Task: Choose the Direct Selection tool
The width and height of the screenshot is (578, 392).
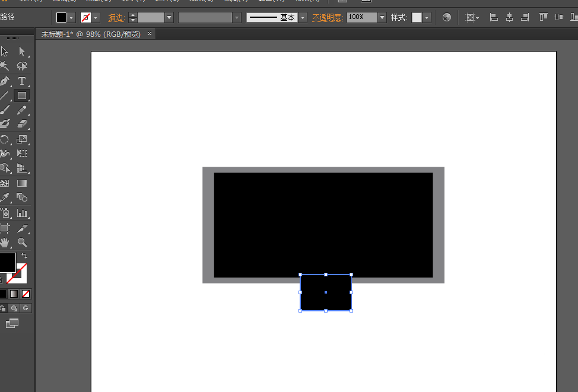Action: [22, 52]
